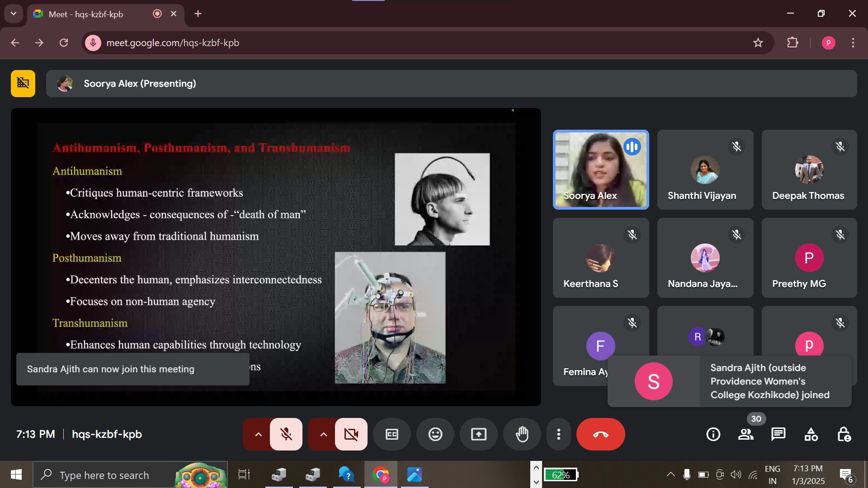
Task: Leave call with red hangup button
Action: (600, 434)
